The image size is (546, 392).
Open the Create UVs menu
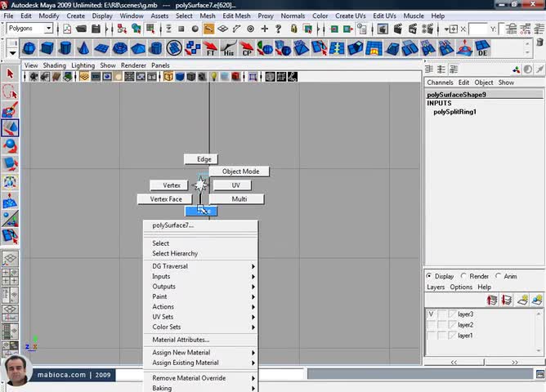point(351,16)
